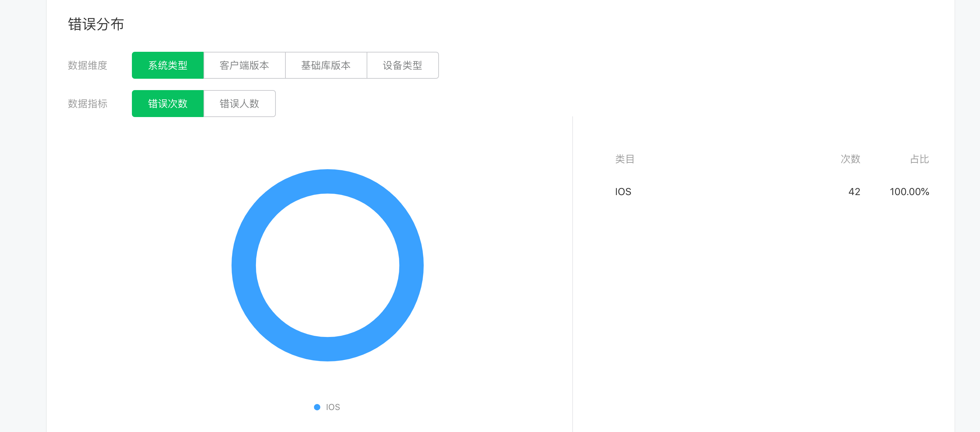Click the 错误分布 section title
Viewport: 980px width, 432px height.
pyautogui.click(x=96, y=24)
